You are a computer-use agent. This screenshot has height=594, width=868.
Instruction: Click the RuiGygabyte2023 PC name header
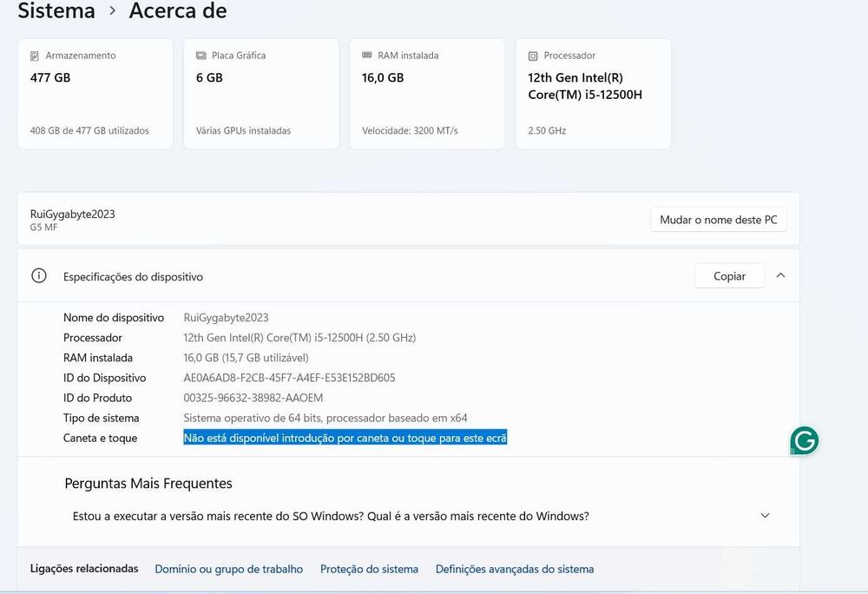click(73, 214)
